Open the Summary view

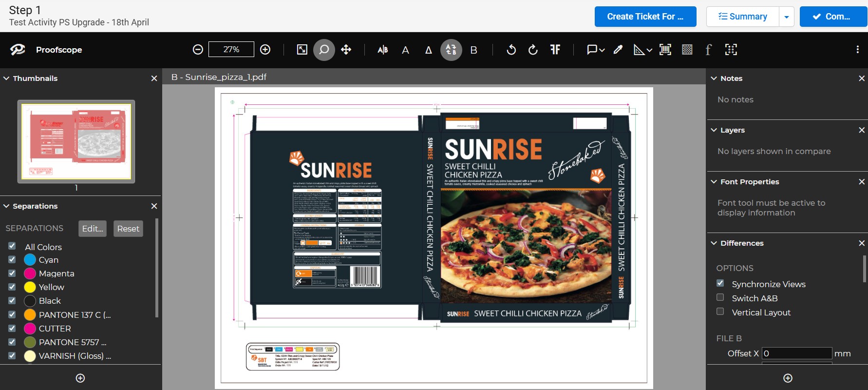pos(743,17)
